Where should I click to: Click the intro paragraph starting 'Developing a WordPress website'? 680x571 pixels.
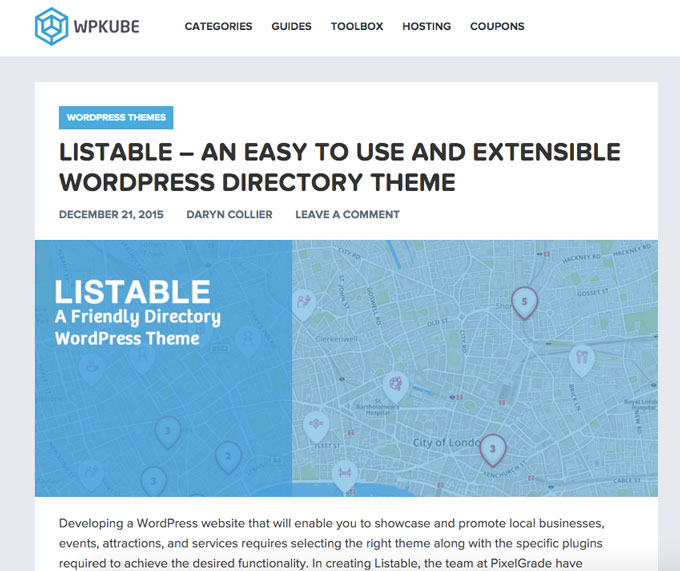coord(331,543)
